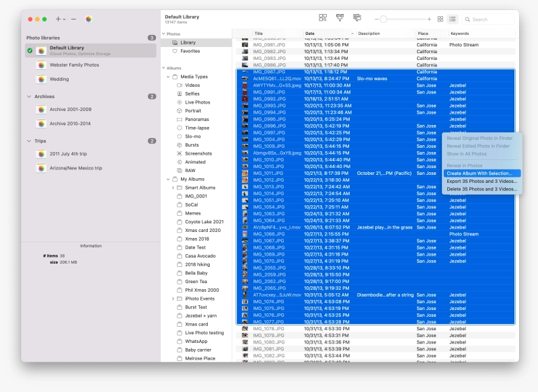Screen dimensions: 538x392
Task: Click the thumbnail size slider knob
Action: tap(383, 19)
